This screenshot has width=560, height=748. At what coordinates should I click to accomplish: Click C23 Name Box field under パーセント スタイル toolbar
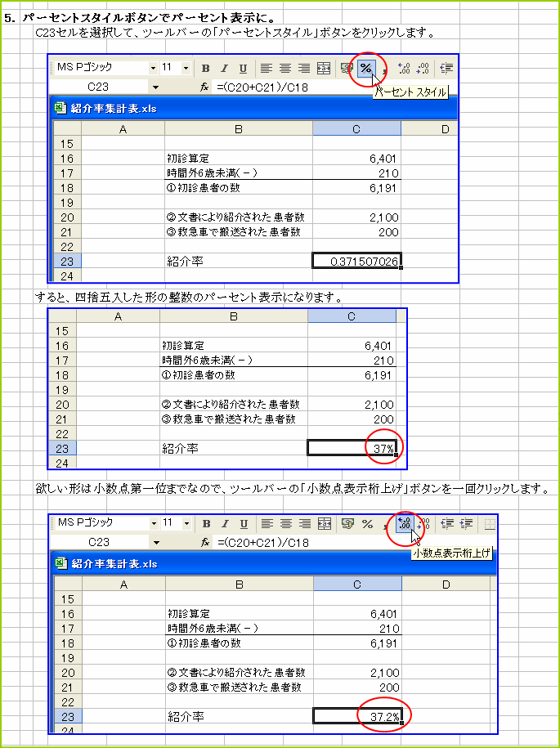click(x=99, y=87)
